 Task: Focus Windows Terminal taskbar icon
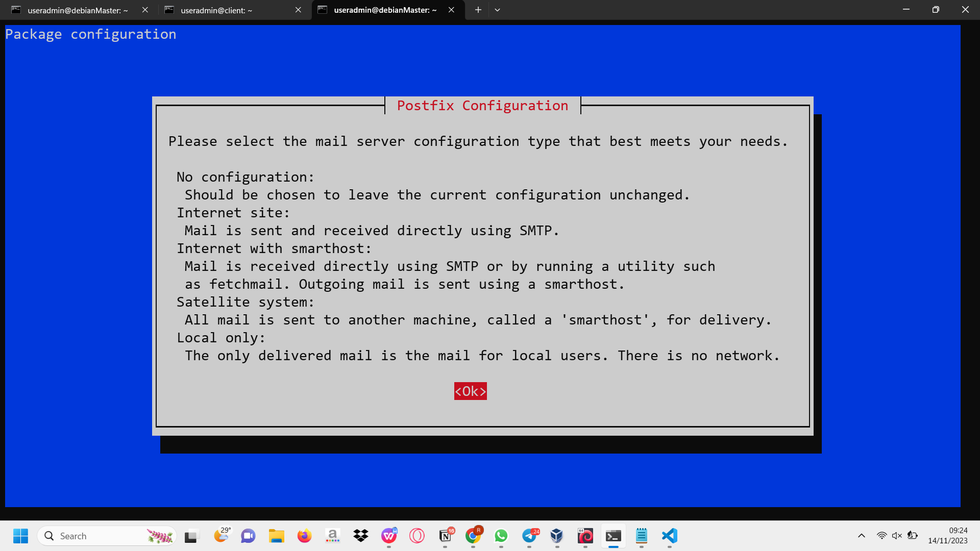(x=614, y=536)
